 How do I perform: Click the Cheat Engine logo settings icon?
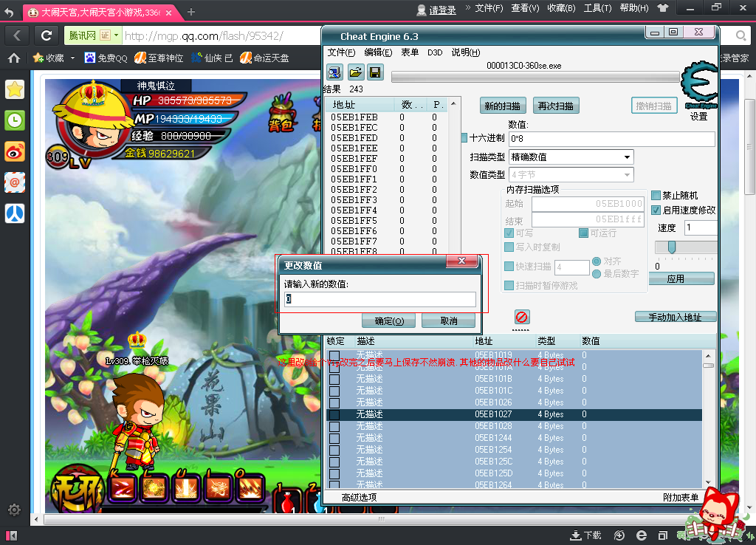point(698,86)
